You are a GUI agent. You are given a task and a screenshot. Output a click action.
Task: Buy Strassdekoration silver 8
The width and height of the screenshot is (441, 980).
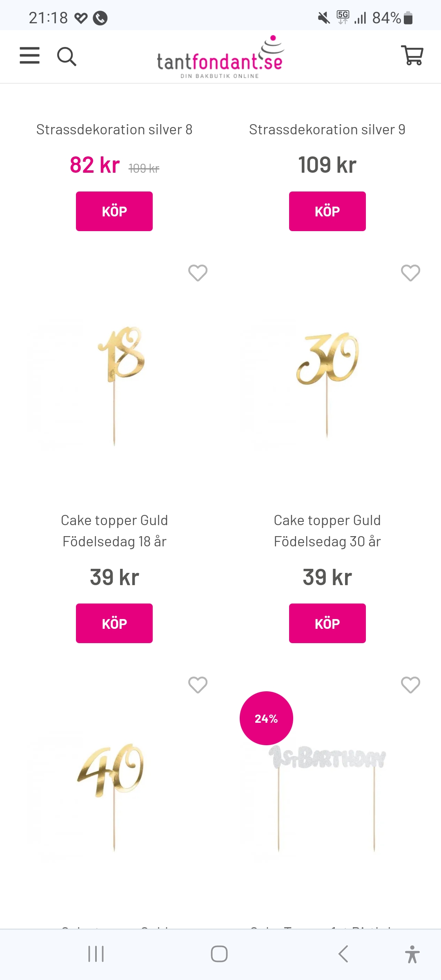114,211
